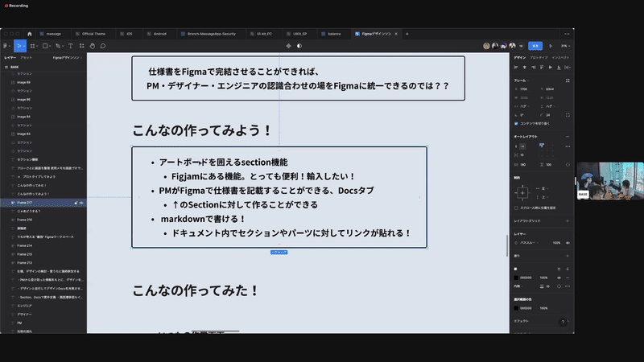Remove the stroke with the minus icon

click(568, 278)
